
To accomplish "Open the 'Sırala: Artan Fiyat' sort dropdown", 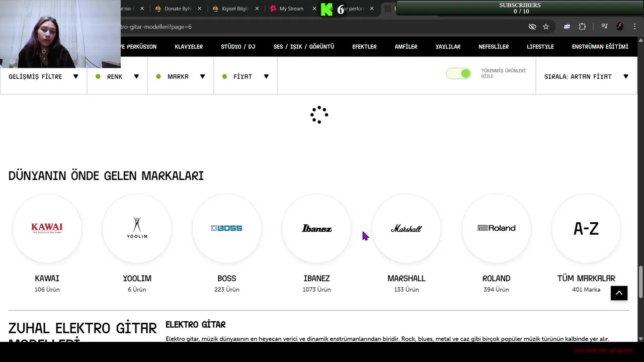I will (586, 76).
